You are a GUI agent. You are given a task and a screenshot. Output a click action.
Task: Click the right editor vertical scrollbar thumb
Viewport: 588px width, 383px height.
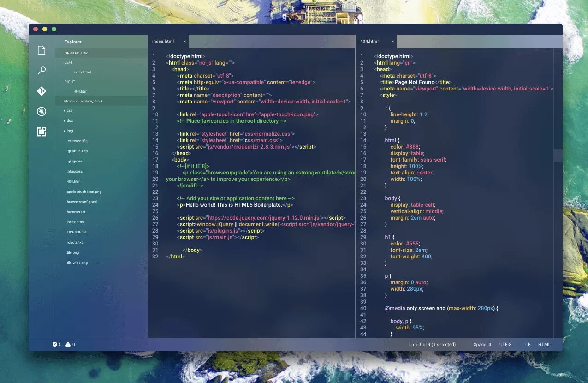pos(558,155)
